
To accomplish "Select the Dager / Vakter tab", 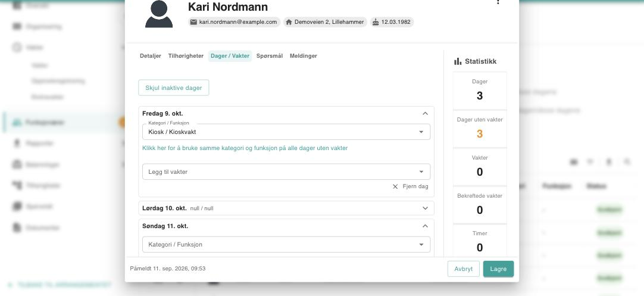I will tap(230, 56).
